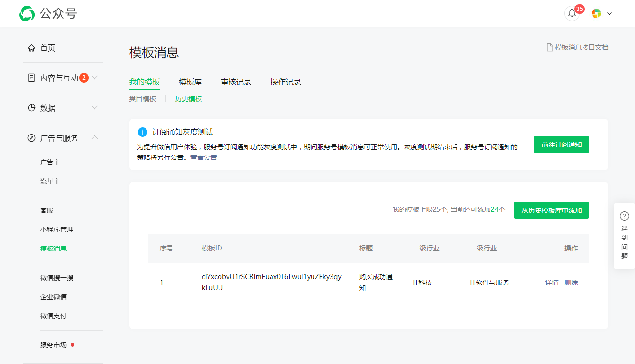Screen dimensions: 635x364
Task: Click the 从历史模板库中添加 button
Action: pyautogui.click(x=551, y=210)
